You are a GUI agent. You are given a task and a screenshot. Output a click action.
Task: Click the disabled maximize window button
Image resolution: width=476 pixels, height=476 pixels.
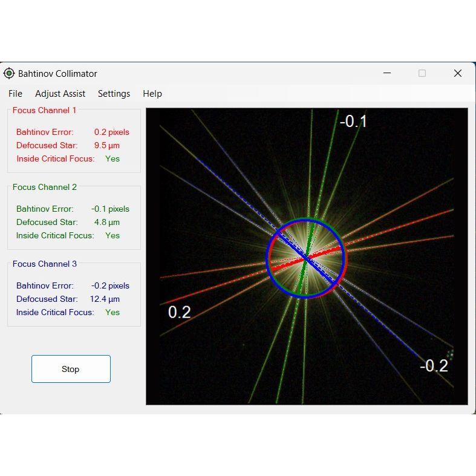tap(422, 73)
